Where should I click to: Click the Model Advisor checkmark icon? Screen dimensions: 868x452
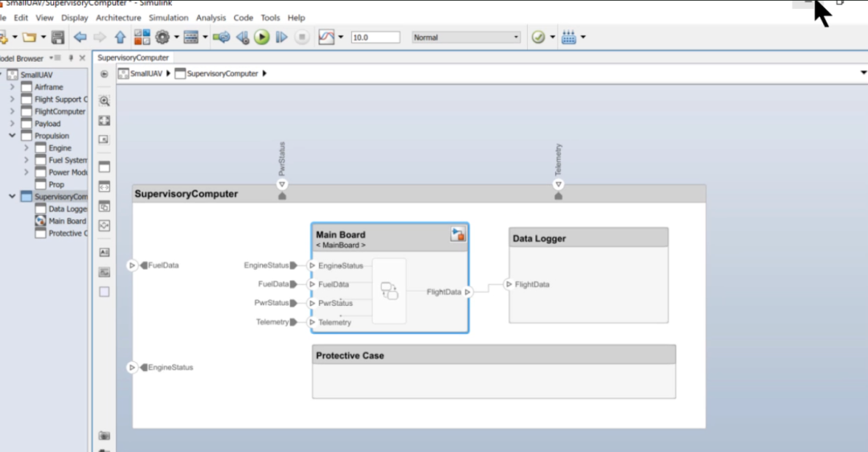point(538,37)
